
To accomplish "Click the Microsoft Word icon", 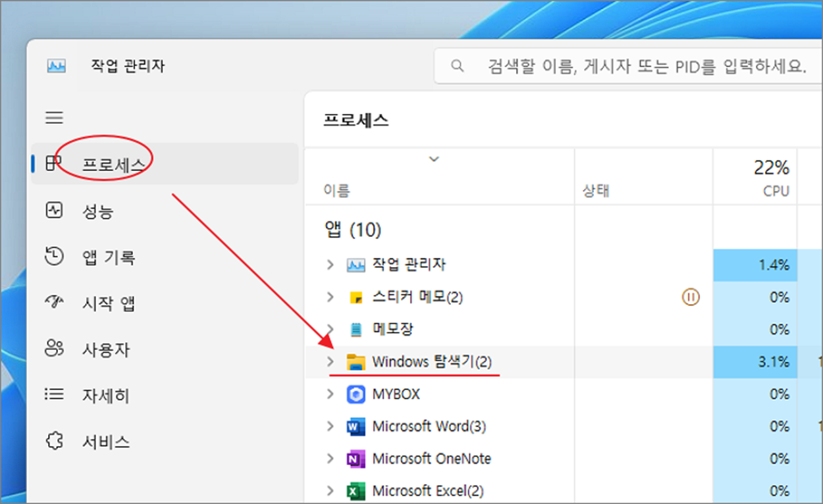I will (356, 426).
